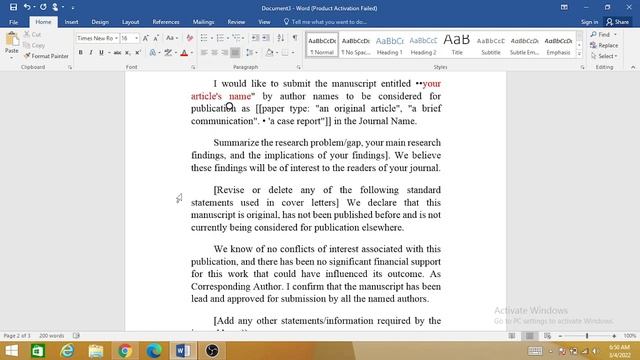Click the Windows Start button

[x=11, y=351]
